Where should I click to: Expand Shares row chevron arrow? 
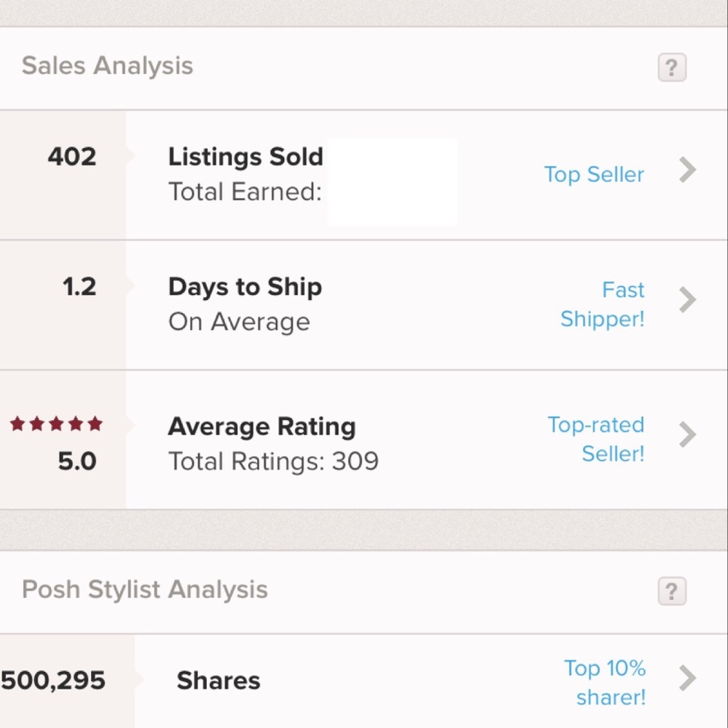[x=687, y=678]
